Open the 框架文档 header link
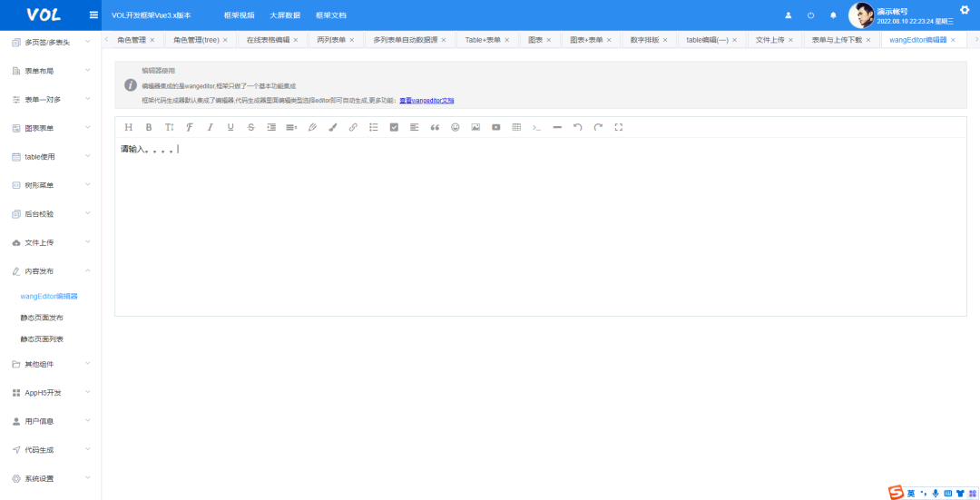 pos(331,15)
